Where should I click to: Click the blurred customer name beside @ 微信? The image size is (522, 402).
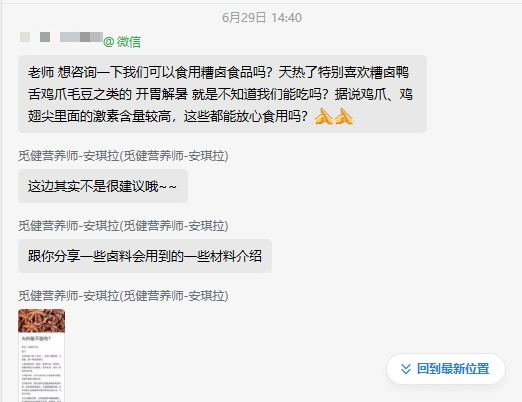click(x=81, y=37)
